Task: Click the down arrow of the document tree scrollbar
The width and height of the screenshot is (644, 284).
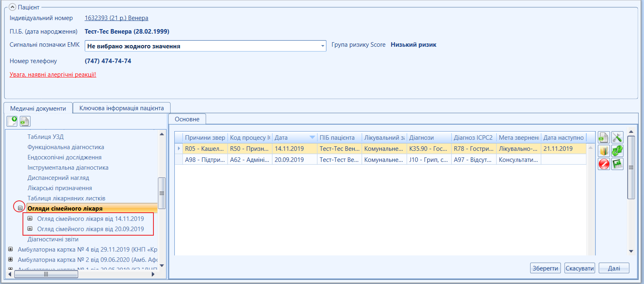Action: 162,266
